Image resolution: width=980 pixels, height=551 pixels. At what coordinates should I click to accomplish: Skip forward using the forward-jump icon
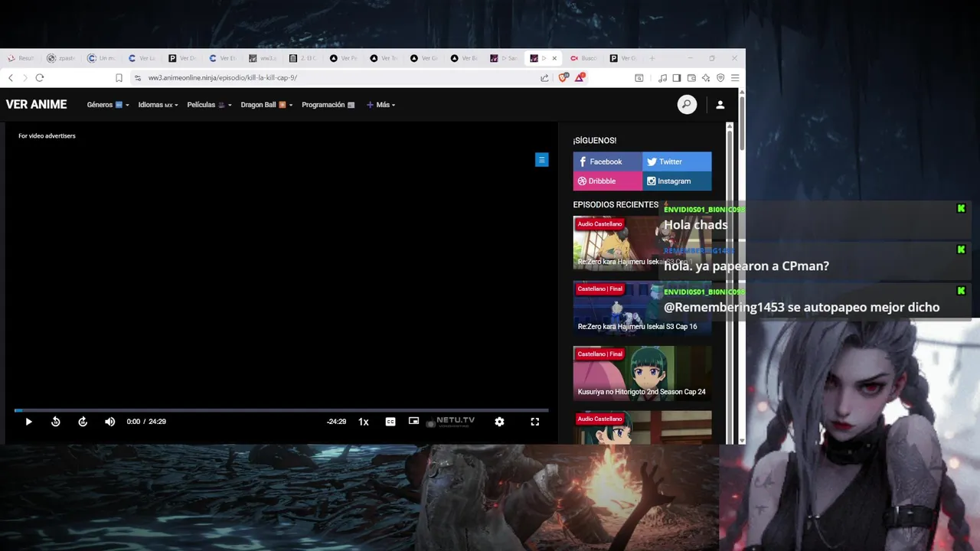tap(83, 422)
